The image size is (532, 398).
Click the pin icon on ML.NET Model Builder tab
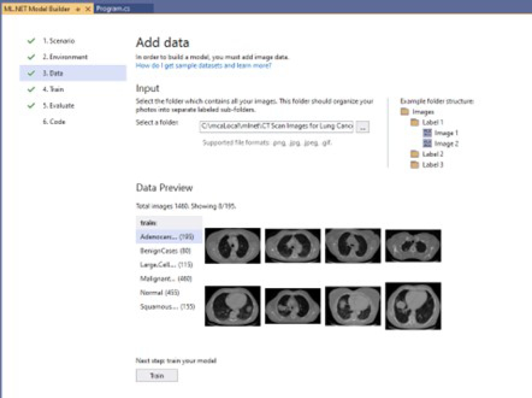(x=78, y=9)
